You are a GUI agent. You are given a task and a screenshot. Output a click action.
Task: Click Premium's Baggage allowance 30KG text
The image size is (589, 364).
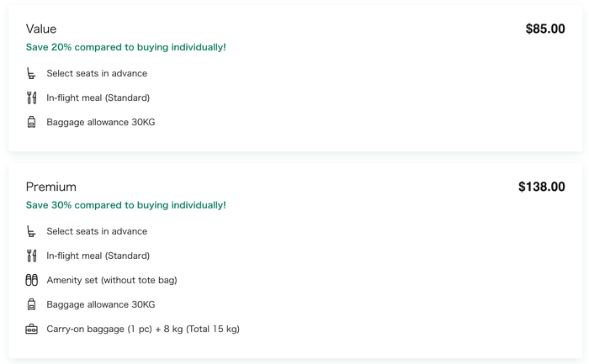click(101, 304)
